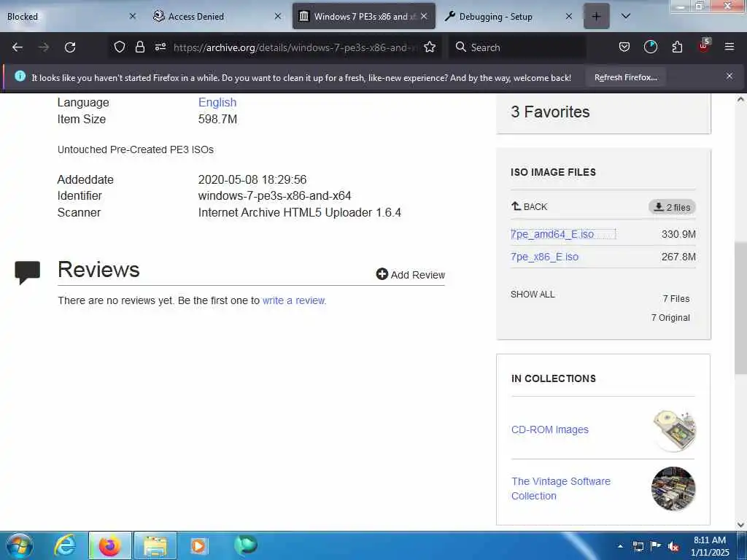Save page to Pocket
Image resolution: width=747 pixels, height=560 pixels.
pos(624,47)
